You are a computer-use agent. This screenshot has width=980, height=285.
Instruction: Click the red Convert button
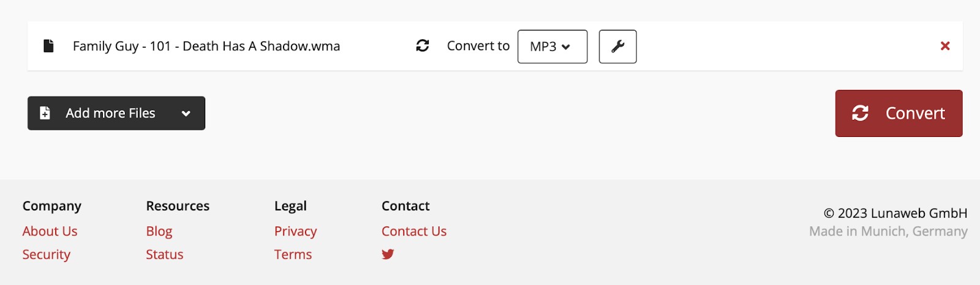click(899, 113)
